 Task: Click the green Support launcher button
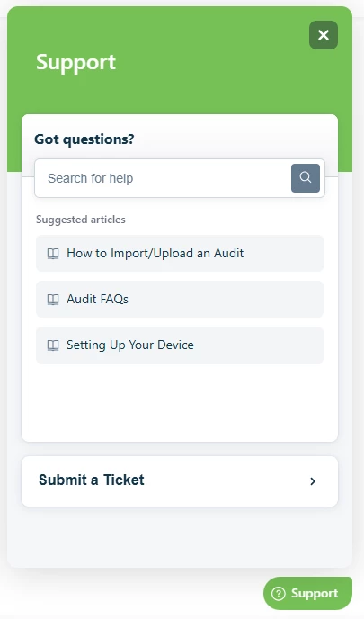click(x=307, y=593)
